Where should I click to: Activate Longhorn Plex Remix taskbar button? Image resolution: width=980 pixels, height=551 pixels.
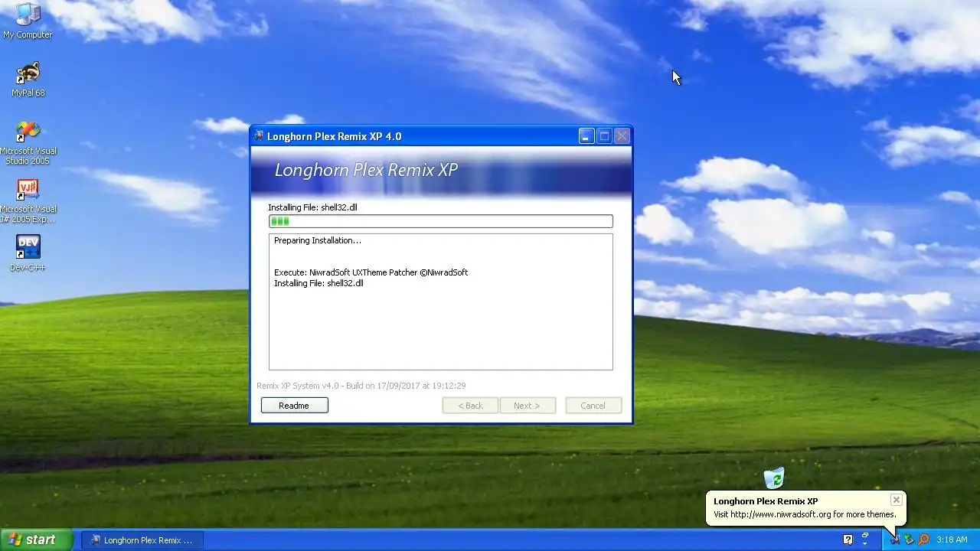(x=142, y=540)
